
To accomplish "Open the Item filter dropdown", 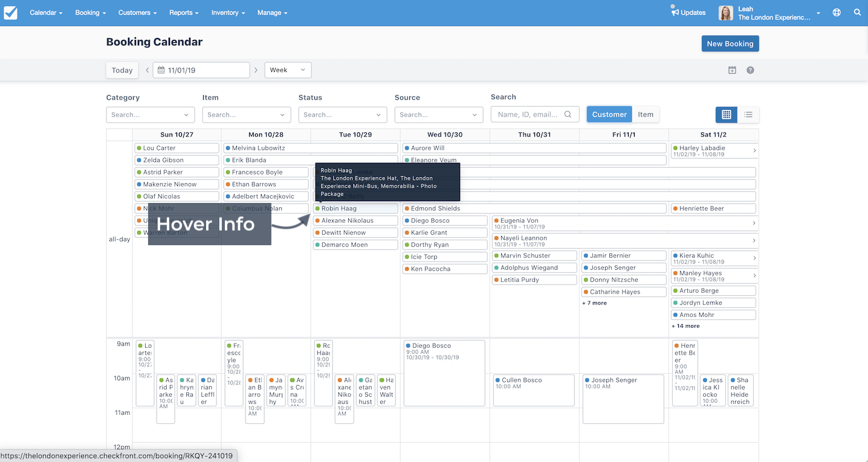I will click(x=247, y=115).
